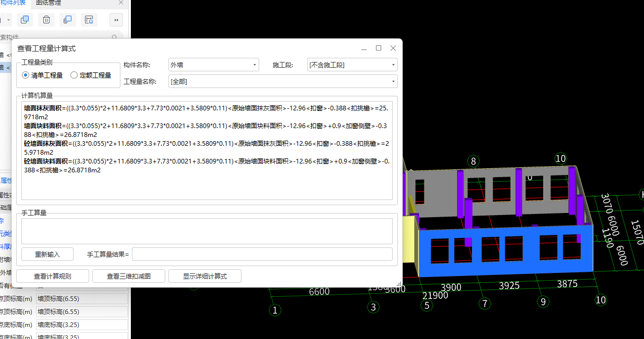
Task: Click the 3925 dimension label
Action: tap(509, 285)
